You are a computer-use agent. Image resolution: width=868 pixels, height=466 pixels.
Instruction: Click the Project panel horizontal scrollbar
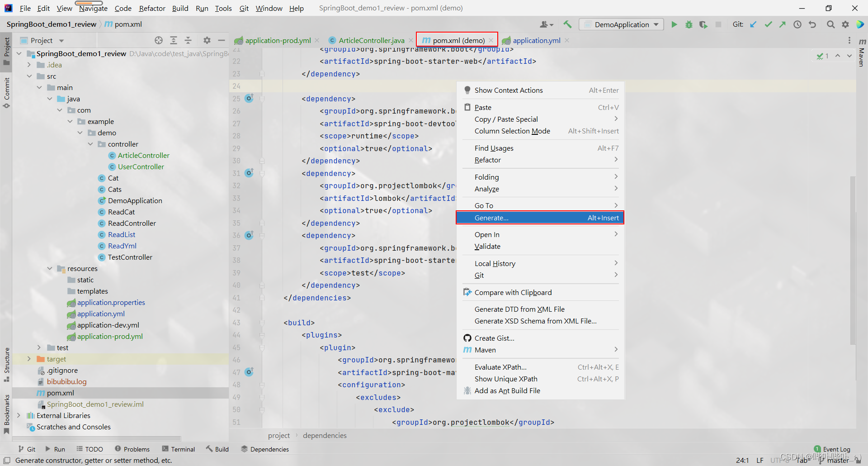97,438
